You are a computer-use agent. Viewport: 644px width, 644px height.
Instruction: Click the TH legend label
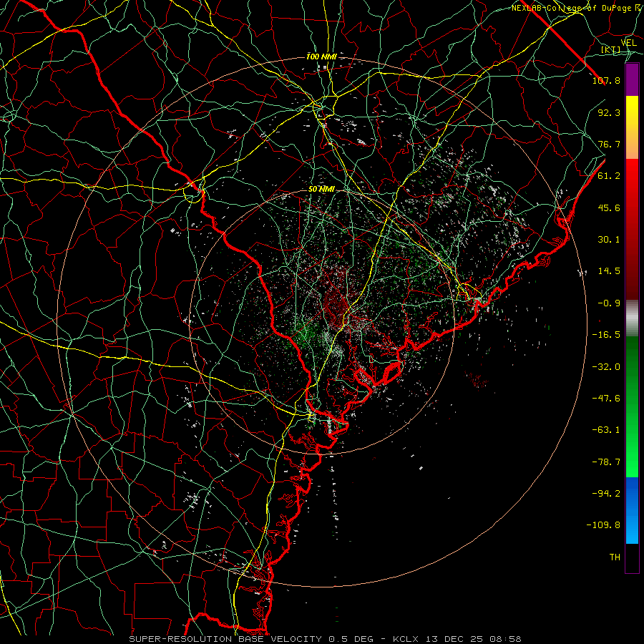coord(615,557)
